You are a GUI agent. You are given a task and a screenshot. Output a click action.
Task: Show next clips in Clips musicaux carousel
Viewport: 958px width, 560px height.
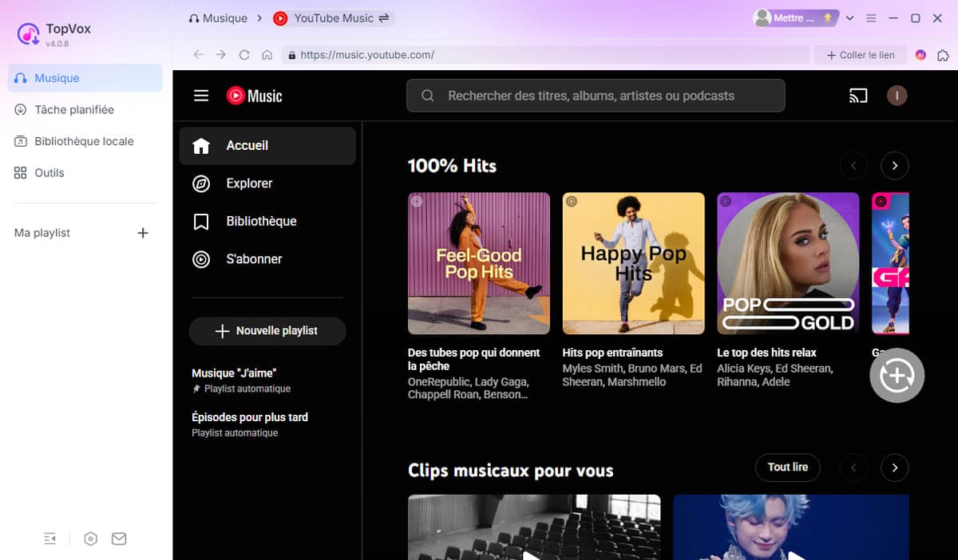(x=894, y=468)
